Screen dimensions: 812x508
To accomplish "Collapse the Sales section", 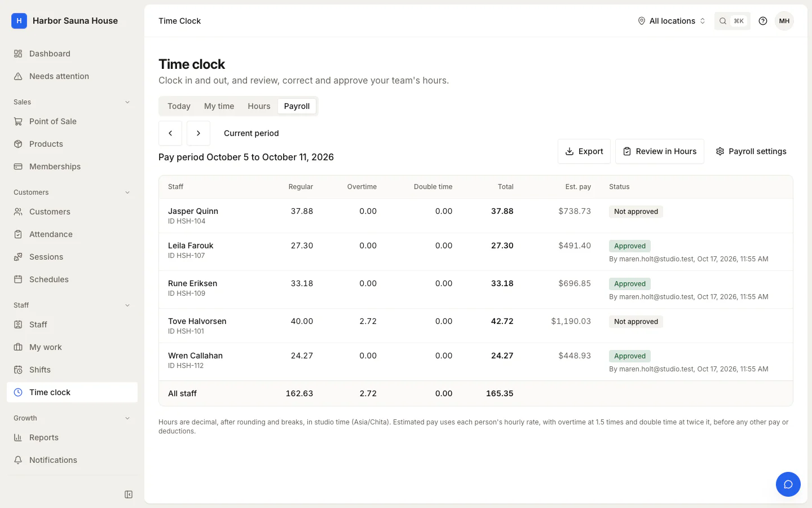I will (72, 102).
